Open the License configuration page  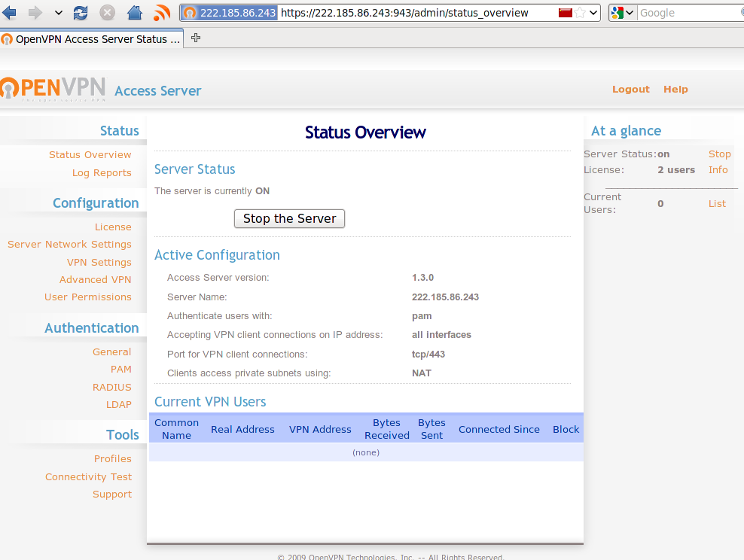[x=113, y=227]
